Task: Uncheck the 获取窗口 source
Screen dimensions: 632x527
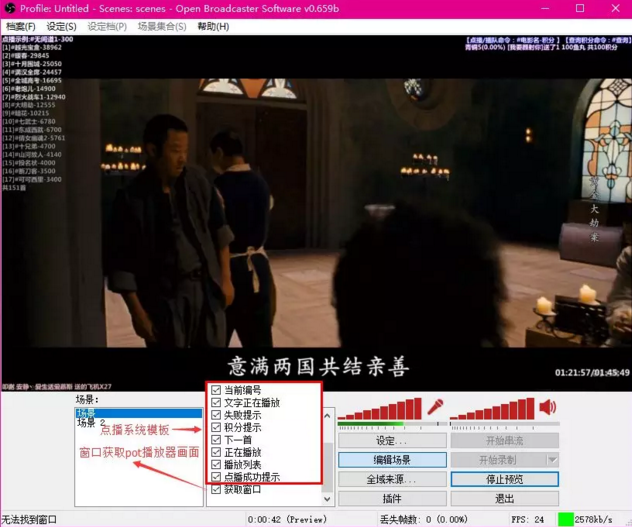Action: click(216, 490)
